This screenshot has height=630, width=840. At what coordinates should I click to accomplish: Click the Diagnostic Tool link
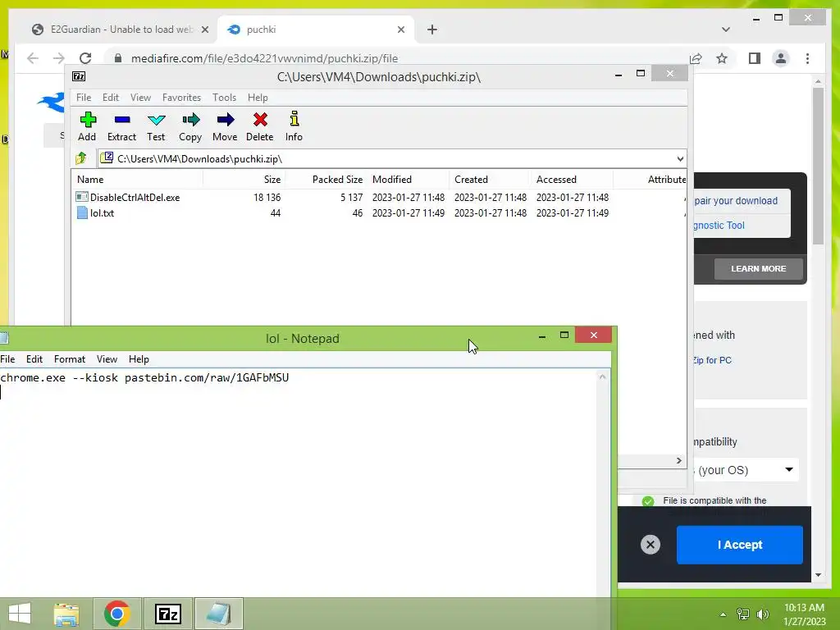(x=719, y=226)
